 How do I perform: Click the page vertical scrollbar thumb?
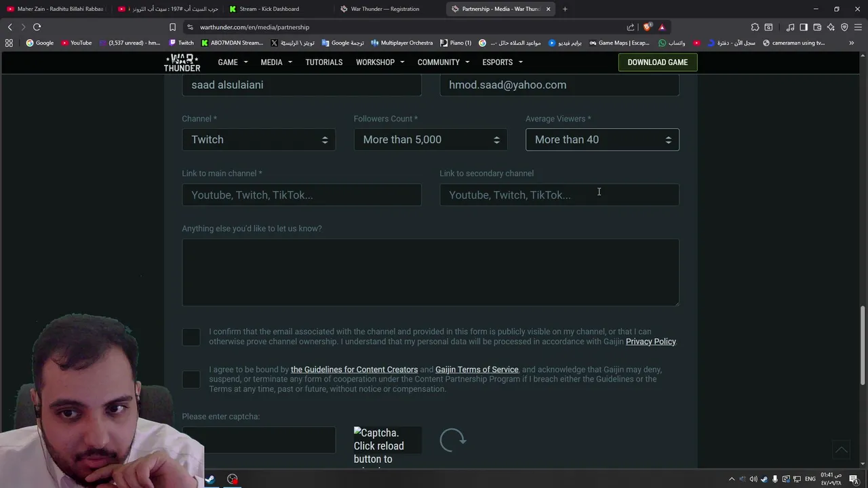(x=863, y=346)
